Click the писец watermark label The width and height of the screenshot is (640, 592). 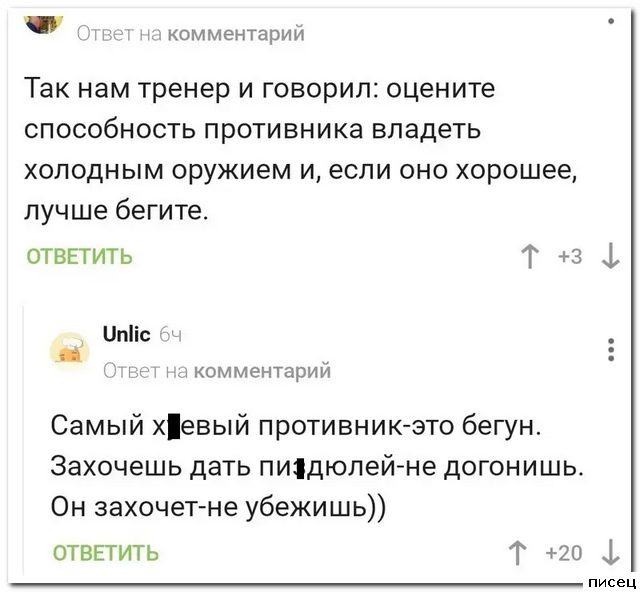(610, 582)
